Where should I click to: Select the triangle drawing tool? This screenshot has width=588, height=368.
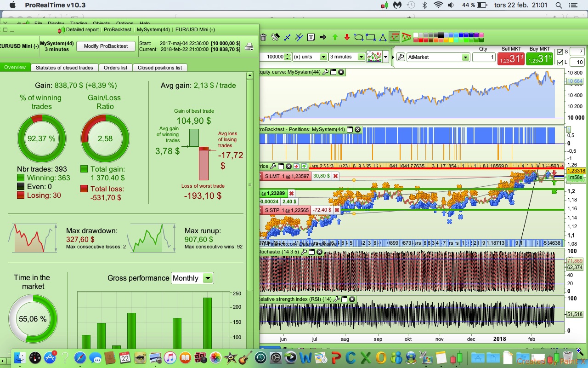[382, 37]
